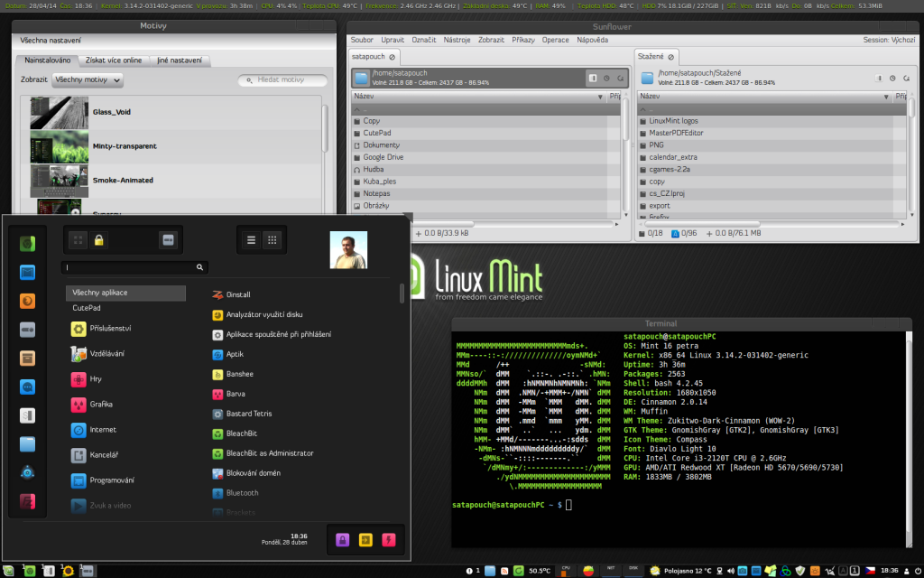Select the MasterPDFEditor folder in right pane
924x578 pixels.
pos(772,134)
